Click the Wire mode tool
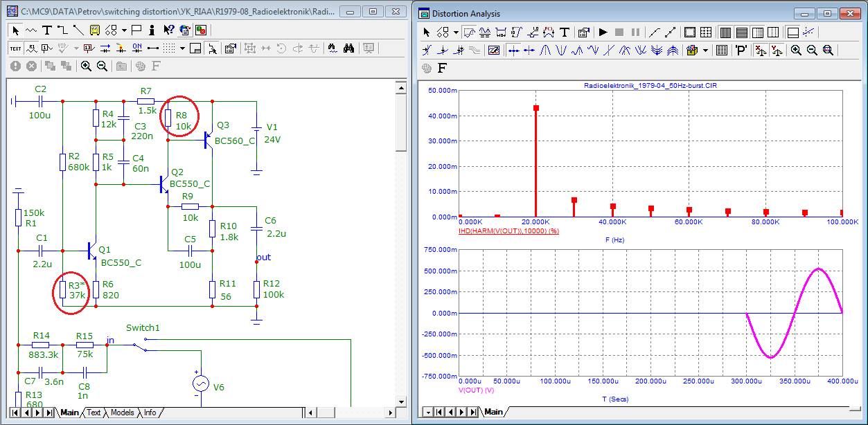 [x=62, y=30]
